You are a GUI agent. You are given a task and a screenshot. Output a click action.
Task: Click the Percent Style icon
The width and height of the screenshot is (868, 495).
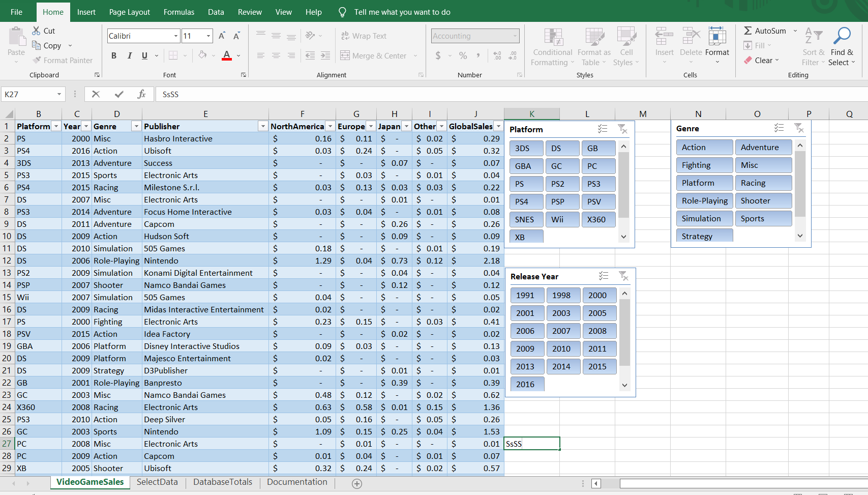tap(463, 56)
